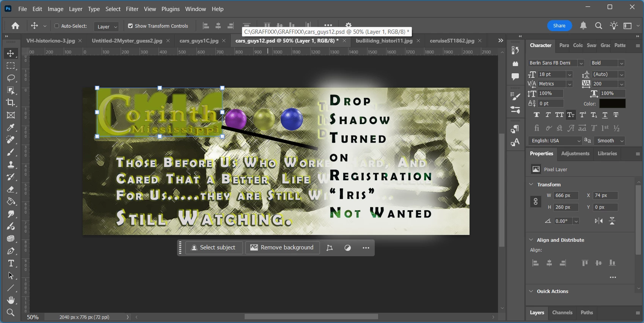Open the 18 pt font size dropdown
This screenshot has height=323, width=644.
tap(569, 74)
